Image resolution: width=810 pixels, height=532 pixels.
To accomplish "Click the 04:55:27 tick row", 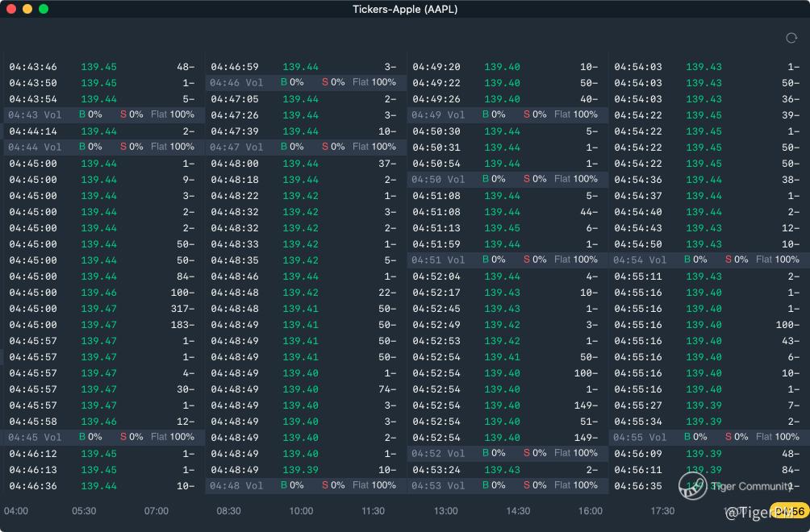I will coord(709,405).
